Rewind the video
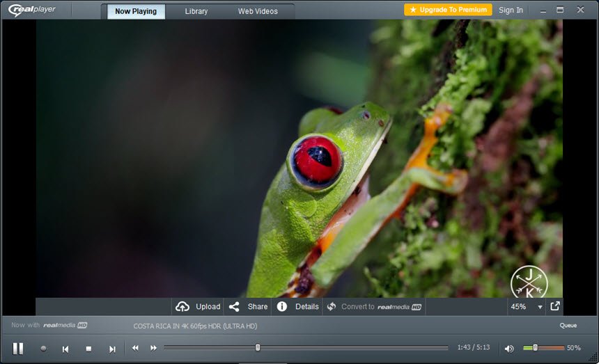This screenshot has width=599, height=364. point(135,348)
